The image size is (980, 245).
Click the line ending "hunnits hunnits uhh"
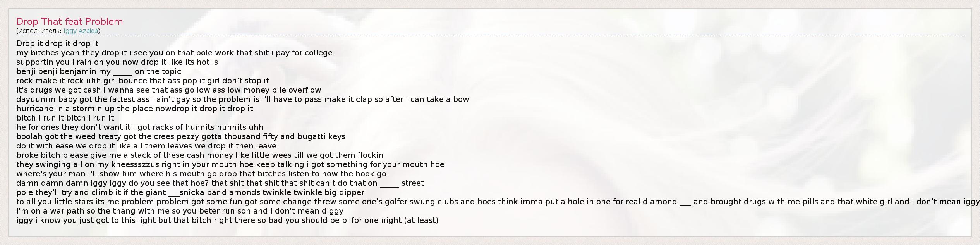[140, 127]
